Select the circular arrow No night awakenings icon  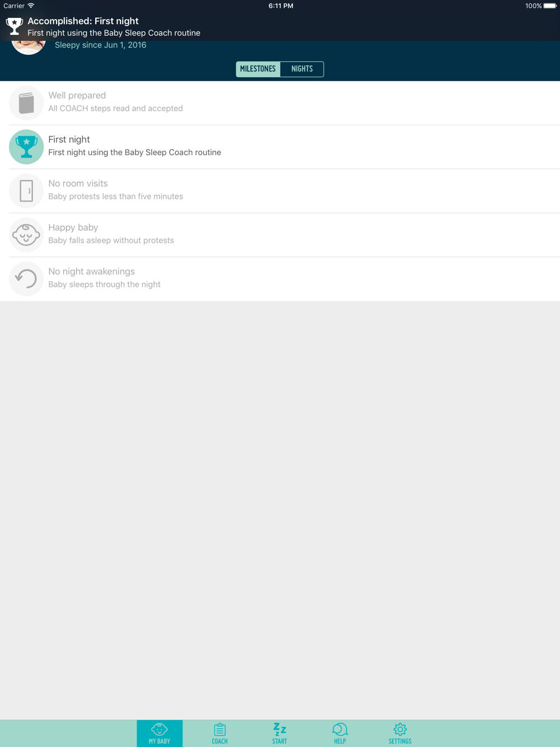point(26,279)
